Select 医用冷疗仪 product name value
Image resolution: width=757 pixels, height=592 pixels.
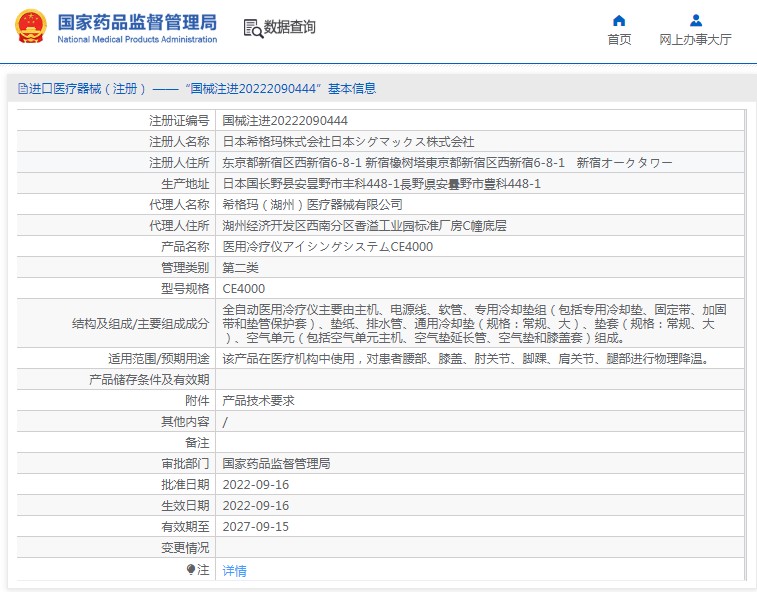pyautogui.click(x=327, y=247)
